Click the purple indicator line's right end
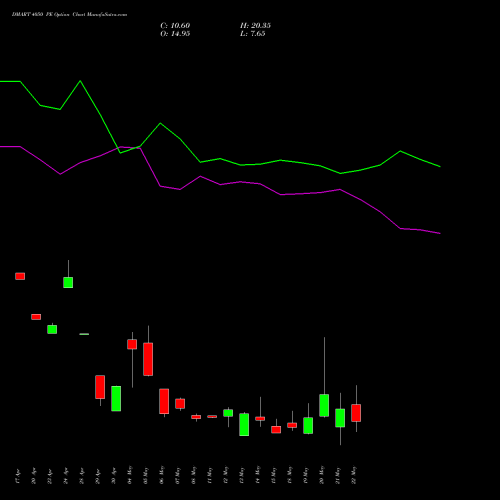Viewport: 500px width, 500px height. pos(440,233)
